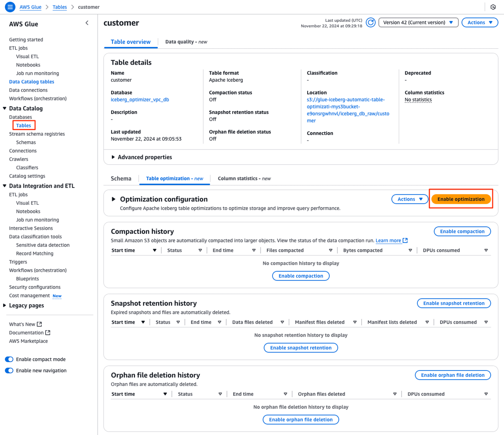Collapse the AWS Glue side panel arrow
The width and height of the screenshot is (504, 435).
click(87, 23)
